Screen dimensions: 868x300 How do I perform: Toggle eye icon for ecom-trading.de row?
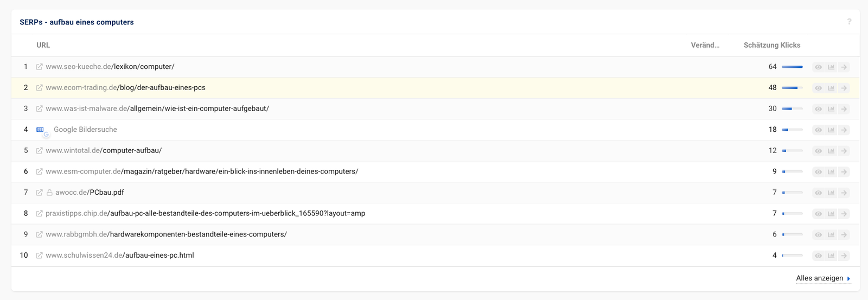[x=818, y=88]
